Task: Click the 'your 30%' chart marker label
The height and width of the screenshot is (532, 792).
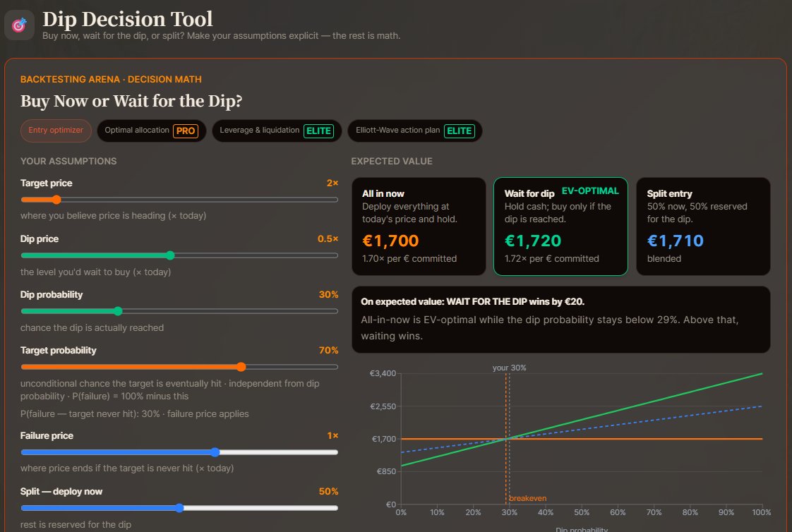Action: [x=509, y=368]
